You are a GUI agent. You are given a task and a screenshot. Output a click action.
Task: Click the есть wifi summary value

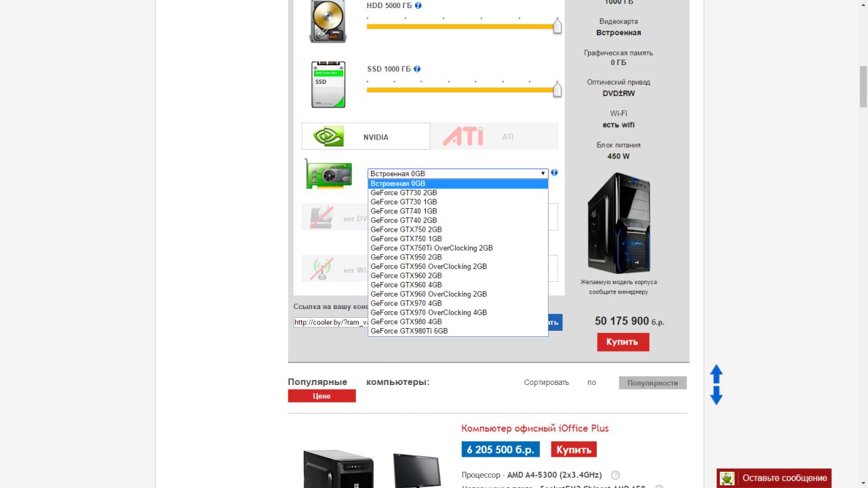click(x=618, y=125)
